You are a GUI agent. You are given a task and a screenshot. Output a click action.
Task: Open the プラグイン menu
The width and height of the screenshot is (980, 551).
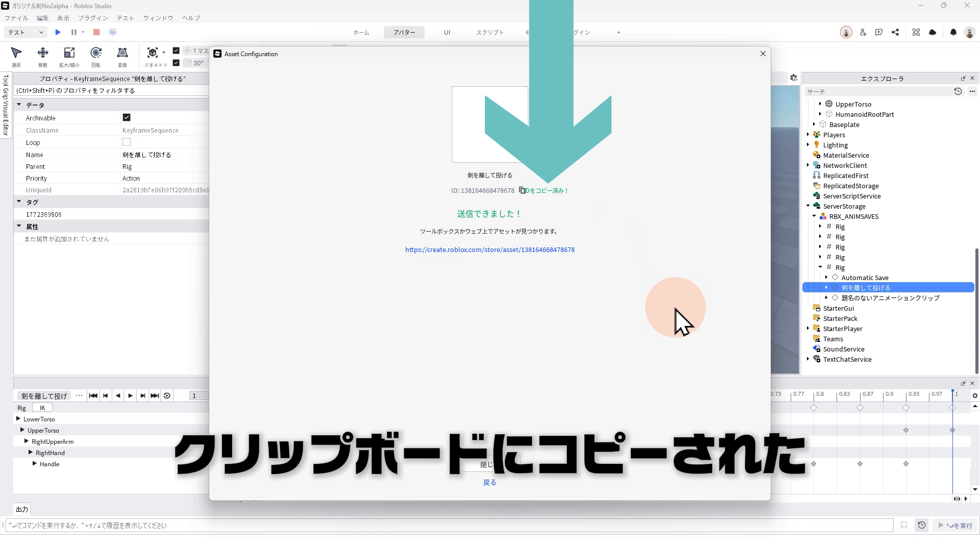click(x=93, y=18)
